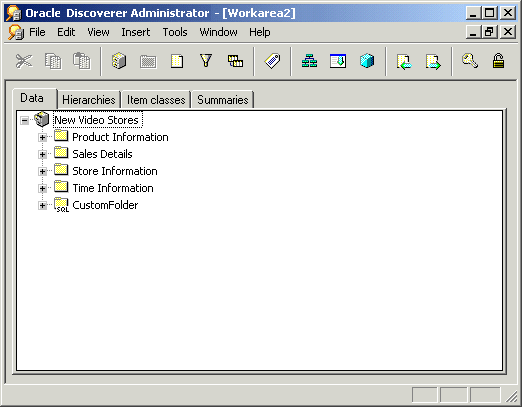Switch to the Summaries tab

point(223,100)
